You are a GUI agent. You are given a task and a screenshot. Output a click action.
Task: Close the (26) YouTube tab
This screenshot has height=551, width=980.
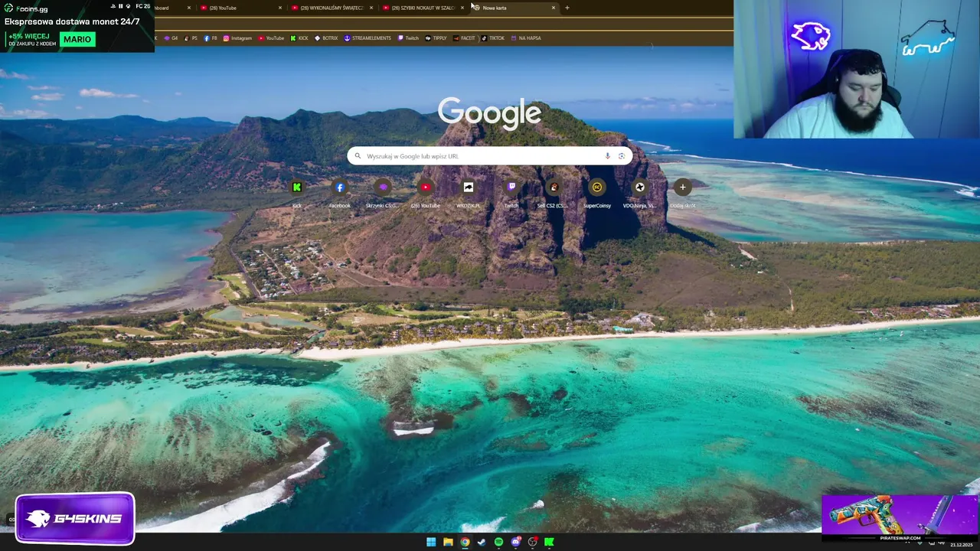[x=280, y=8]
